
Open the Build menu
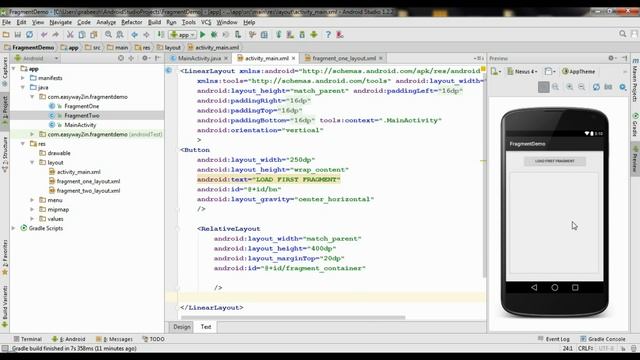pos(154,22)
